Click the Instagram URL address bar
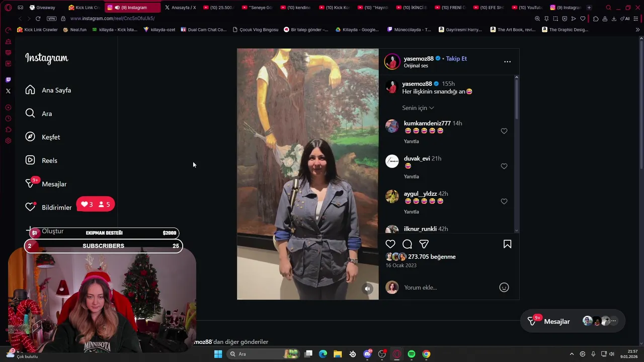The height and width of the screenshot is (362, 644). (297, 19)
